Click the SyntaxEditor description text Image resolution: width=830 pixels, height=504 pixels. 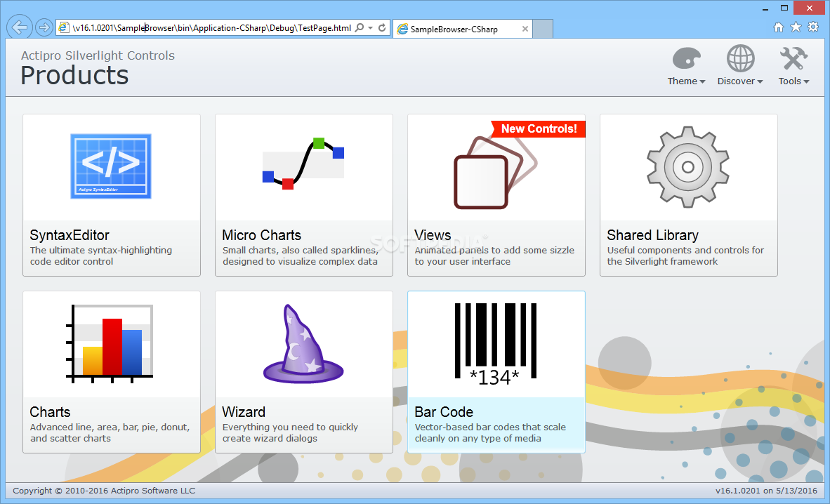(x=100, y=256)
